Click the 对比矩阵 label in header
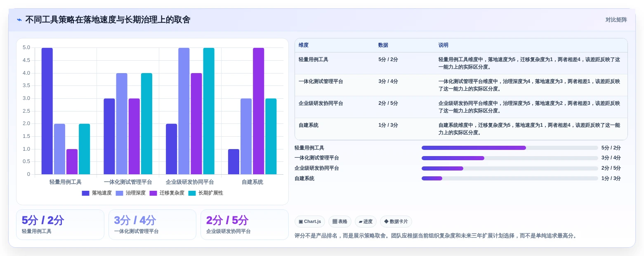The height and width of the screenshot is (256, 644). point(616,20)
